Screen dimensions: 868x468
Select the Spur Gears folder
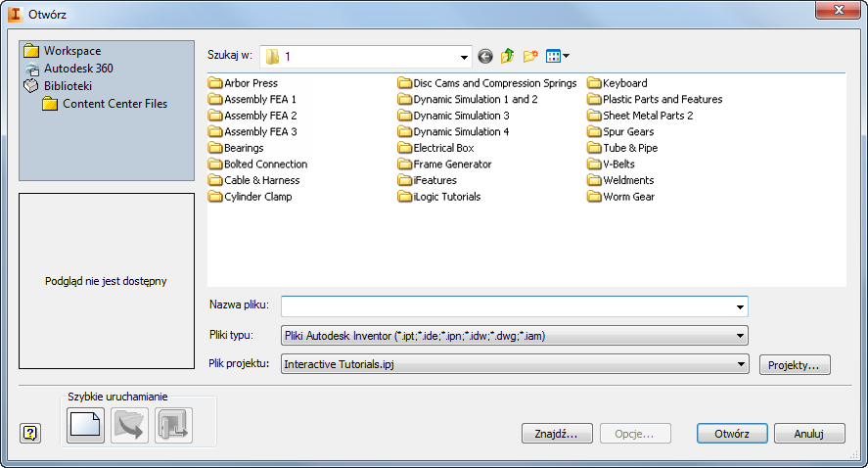pyautogui.click(x=620, y=132)
